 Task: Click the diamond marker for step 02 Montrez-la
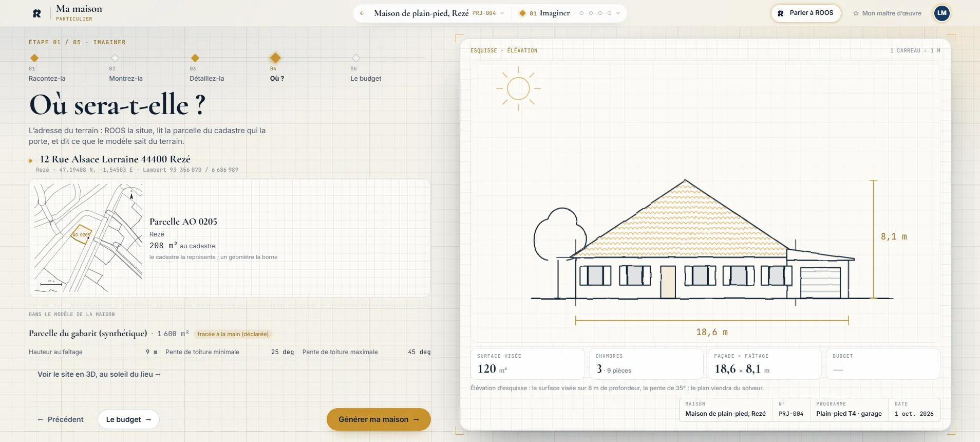point(115,58)
